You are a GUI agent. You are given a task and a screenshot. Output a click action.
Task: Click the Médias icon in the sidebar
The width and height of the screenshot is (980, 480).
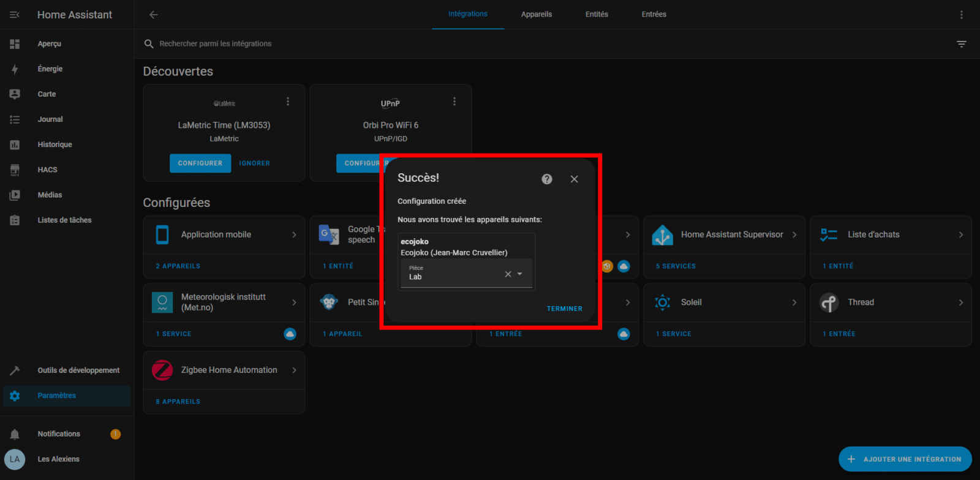(x=15, y=195)
